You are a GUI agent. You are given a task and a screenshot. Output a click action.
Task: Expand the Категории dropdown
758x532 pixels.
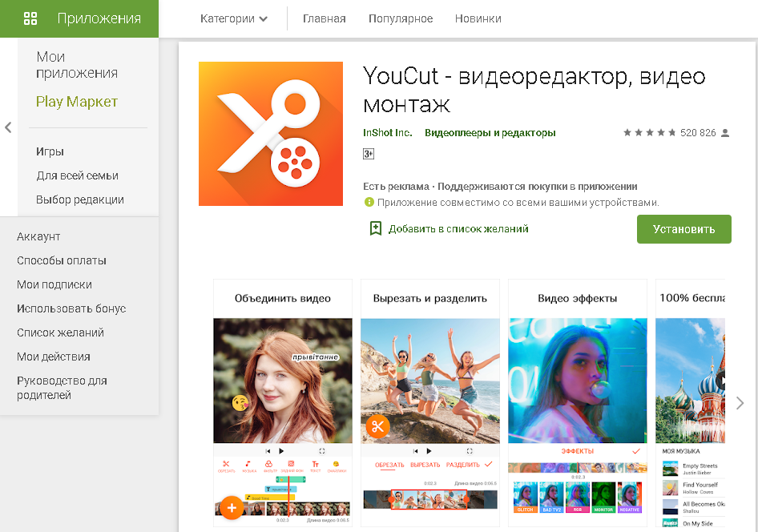click(234, 19)
